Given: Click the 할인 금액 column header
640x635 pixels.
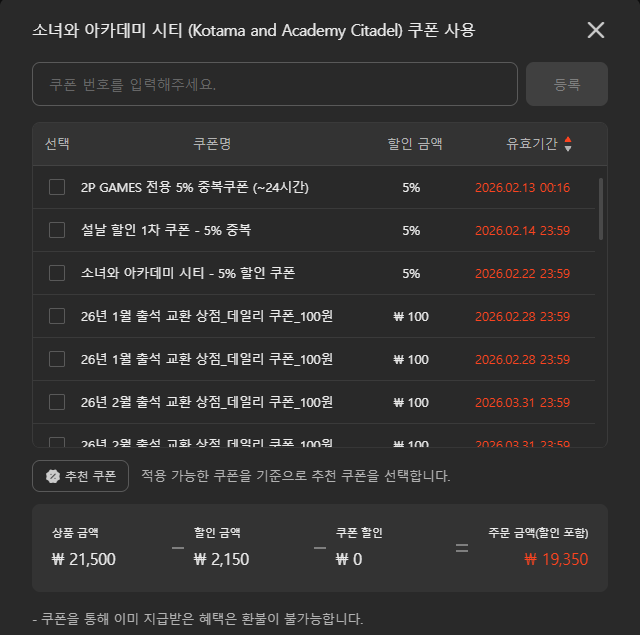Looking at the screenshot, I should pos(411,144).
